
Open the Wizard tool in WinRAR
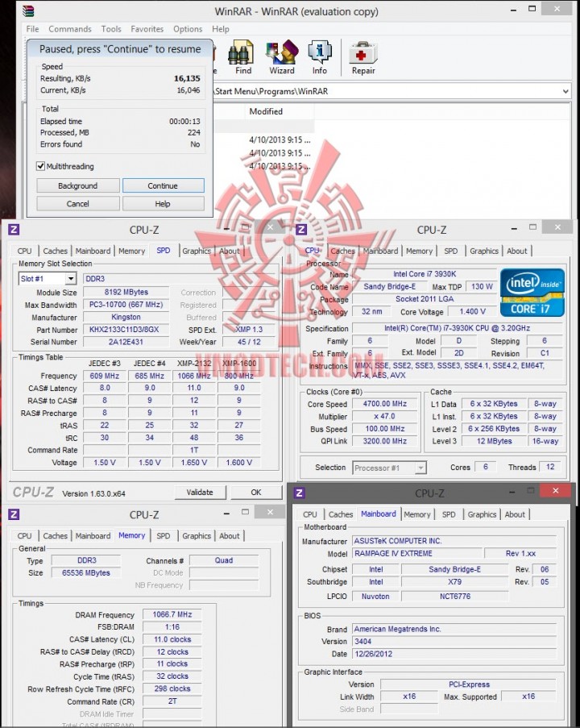[x=282, y=57]
